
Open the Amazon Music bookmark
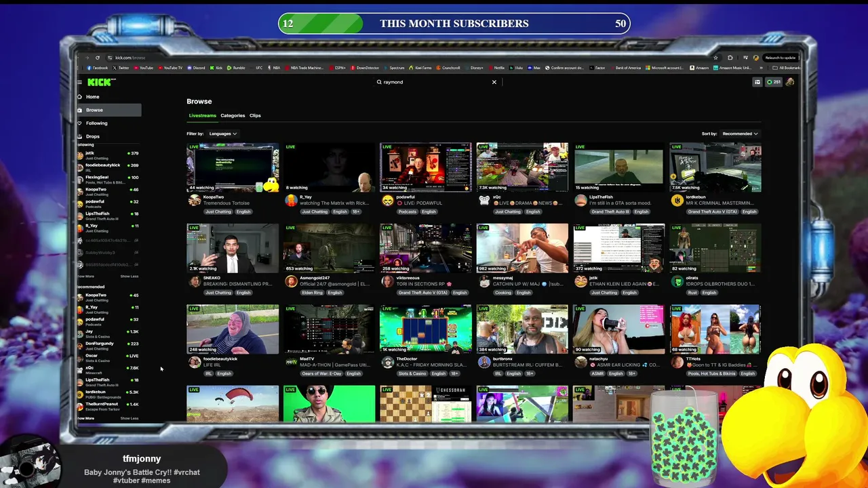click(x=732, y=68)
